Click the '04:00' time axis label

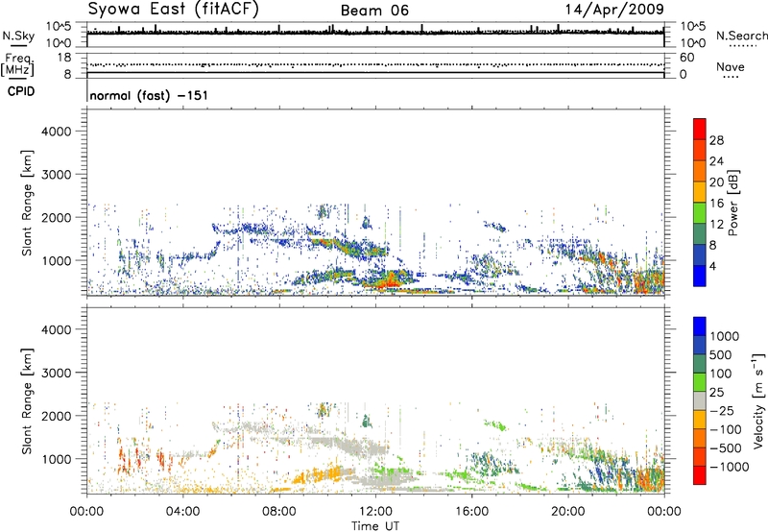coord(182,512)
